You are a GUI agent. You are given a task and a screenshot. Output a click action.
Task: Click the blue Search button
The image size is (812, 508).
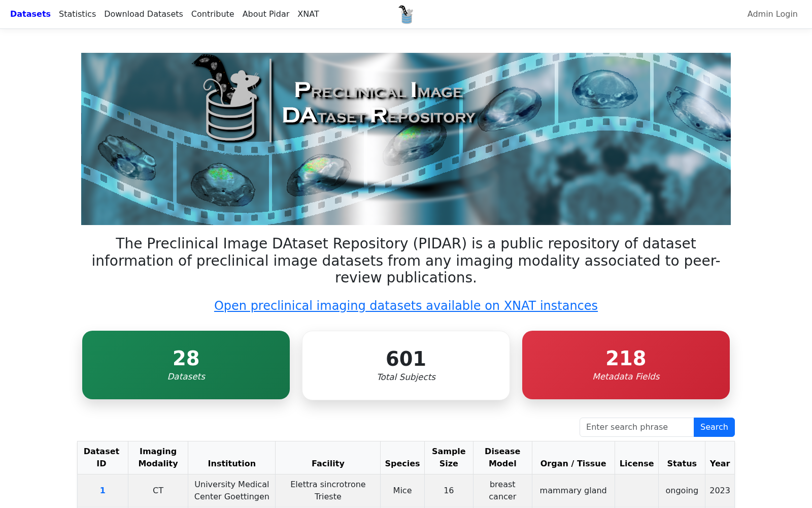click(x=714, y=427)
